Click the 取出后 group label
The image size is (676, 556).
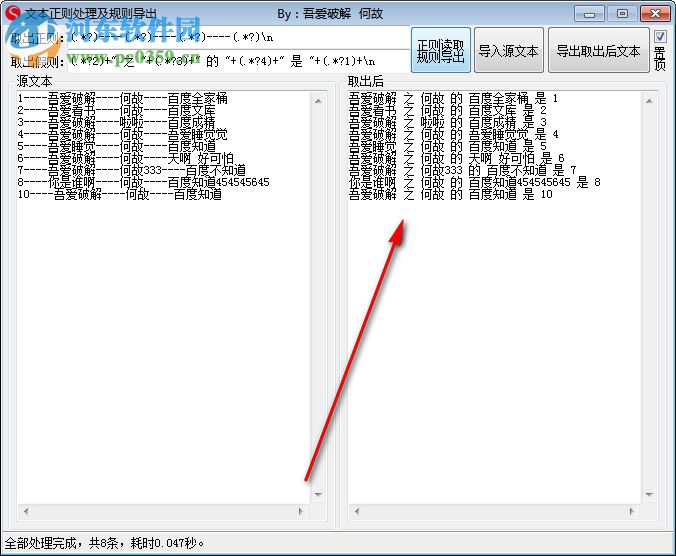click(366, 81)
